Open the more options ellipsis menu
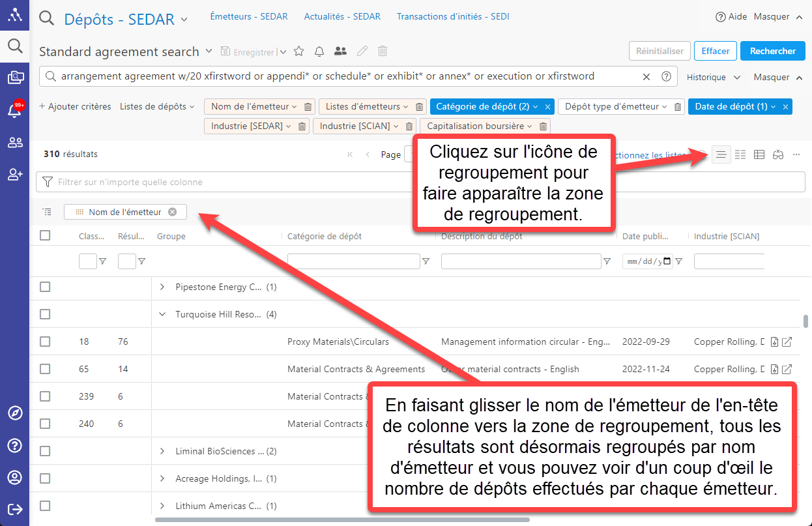812x526 pixels. coord(796,154)
